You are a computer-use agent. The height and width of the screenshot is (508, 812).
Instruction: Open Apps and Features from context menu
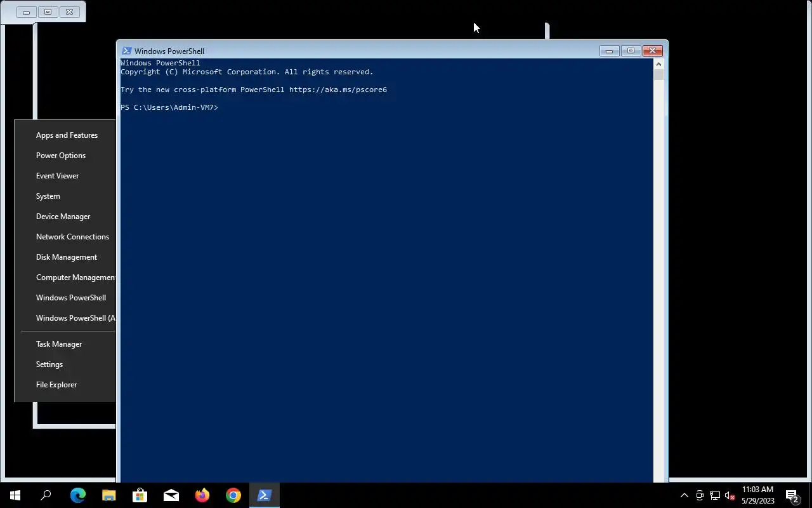pos(66,135)
